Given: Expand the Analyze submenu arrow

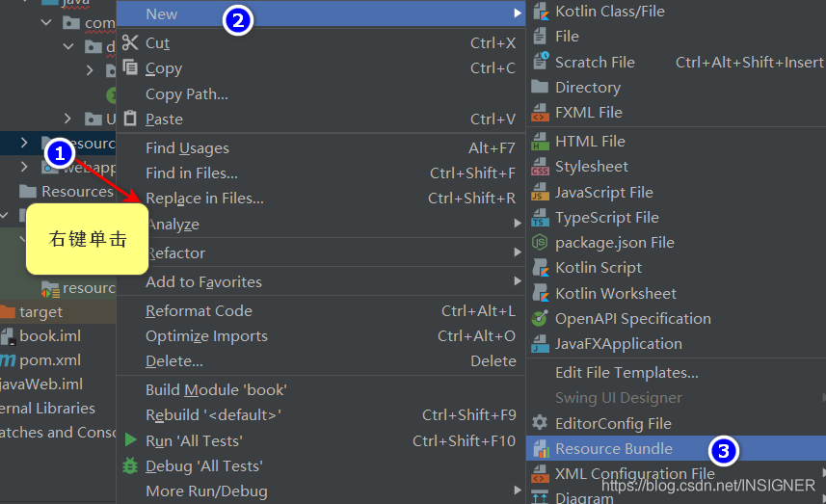Looking at the screenshot, I should (x=518, y=224).
